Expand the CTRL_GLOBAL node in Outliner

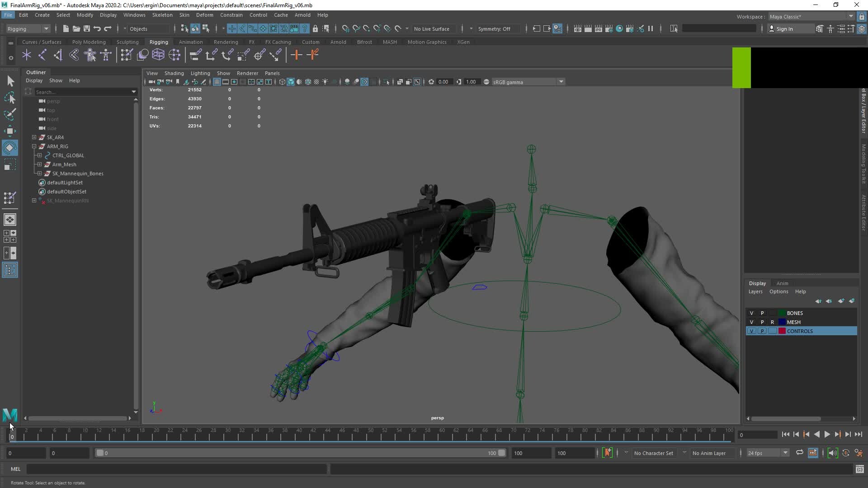coord(39,155)
